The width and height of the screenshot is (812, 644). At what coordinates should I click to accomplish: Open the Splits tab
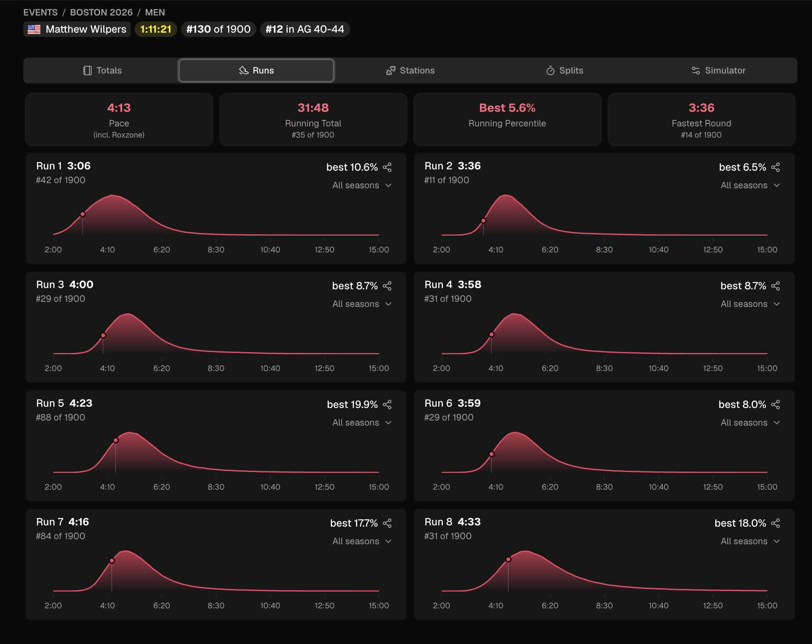pos(564,71)
